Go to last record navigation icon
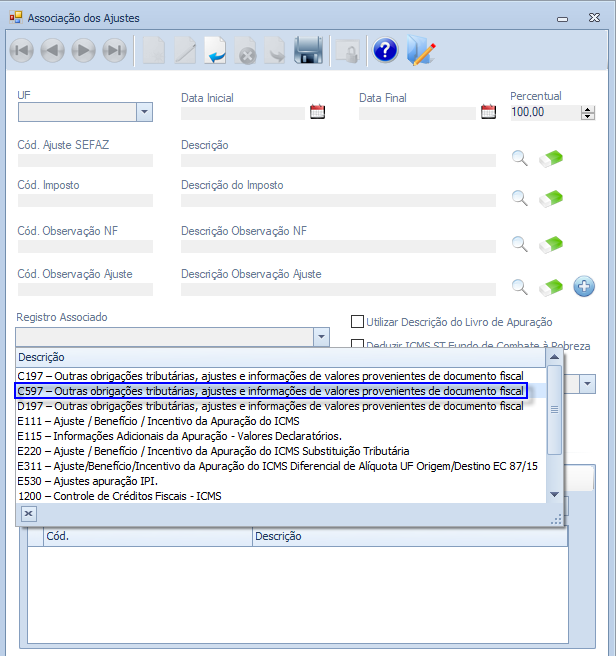Screen dimensions: 616x656 click(115, 51)
